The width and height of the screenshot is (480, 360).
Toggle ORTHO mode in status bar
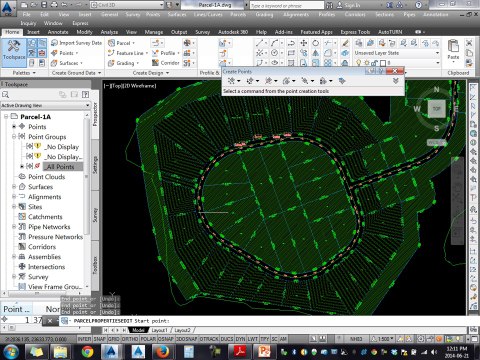click(x=130, y=339)
